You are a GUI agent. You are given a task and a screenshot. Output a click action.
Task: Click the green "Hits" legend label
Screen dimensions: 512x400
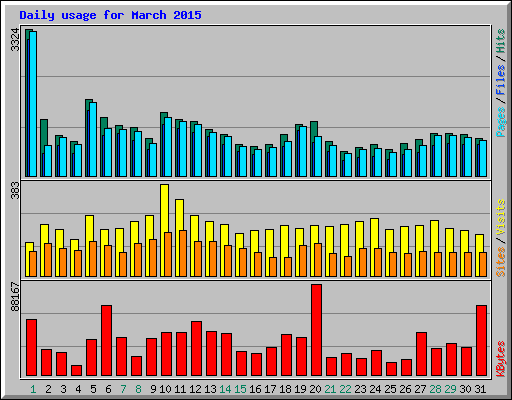pyautogui.click(x=501, y=41)
